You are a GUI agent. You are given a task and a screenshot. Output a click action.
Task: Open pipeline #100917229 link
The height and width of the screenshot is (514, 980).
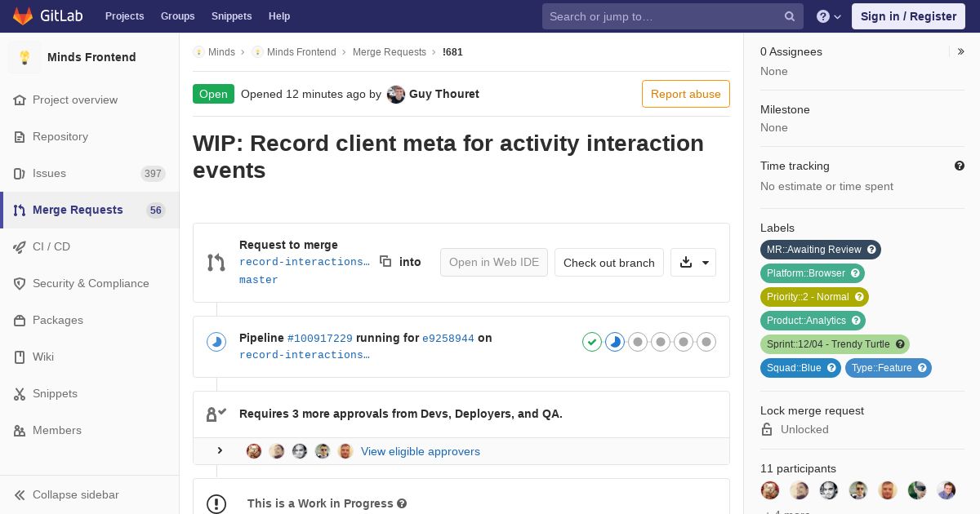[x=320, y=338]
